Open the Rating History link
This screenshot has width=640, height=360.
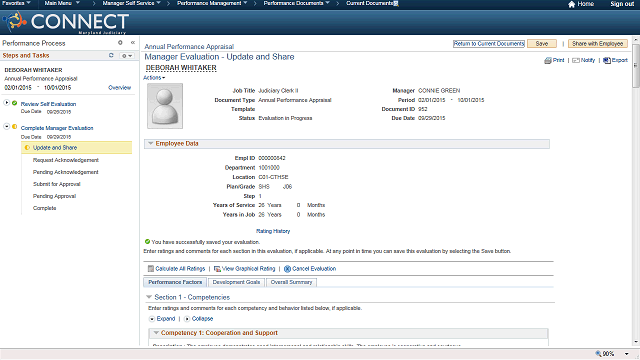pos(273,231)
